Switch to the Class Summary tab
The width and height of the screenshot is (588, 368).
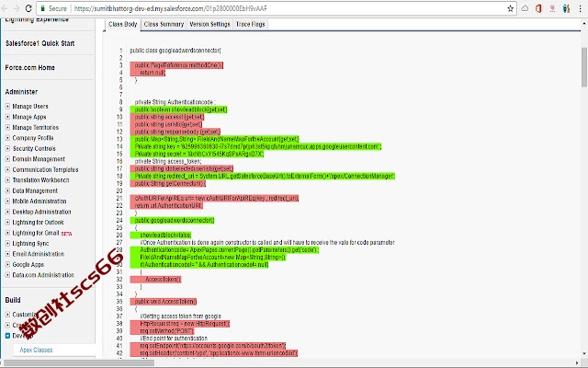(164, 24)
